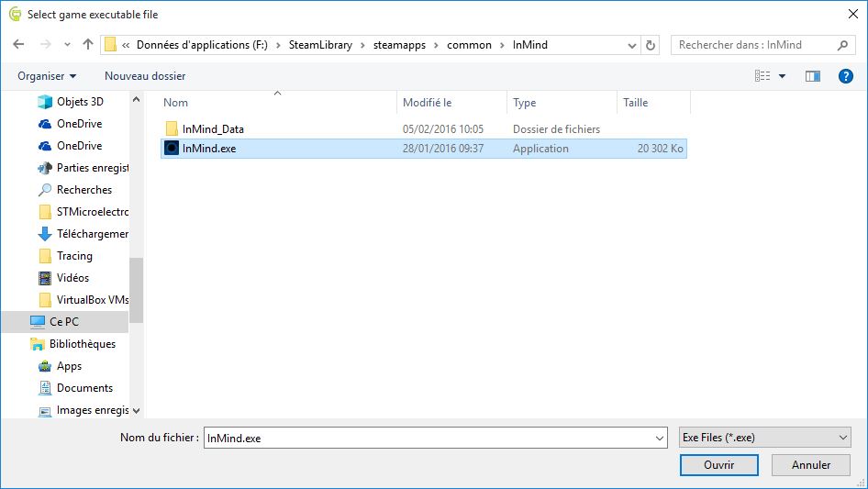
Task: Click the Annuler button
Action: point(811,465)
